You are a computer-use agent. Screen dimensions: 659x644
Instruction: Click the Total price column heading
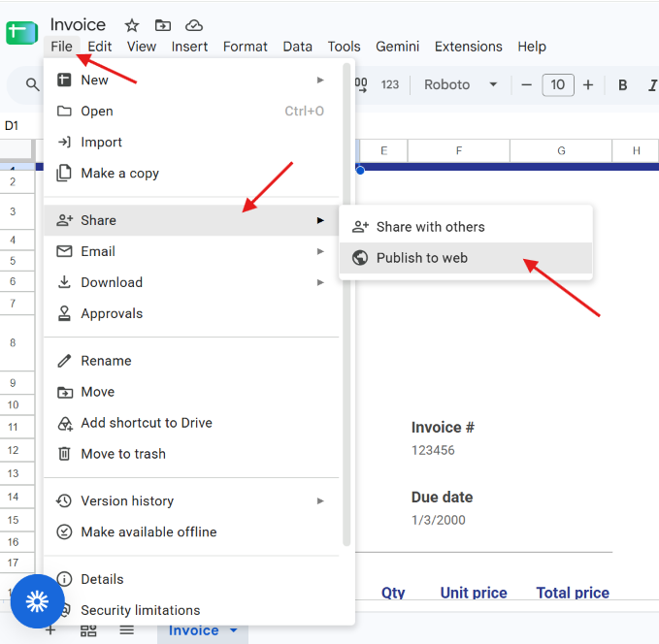coord(573,593)
